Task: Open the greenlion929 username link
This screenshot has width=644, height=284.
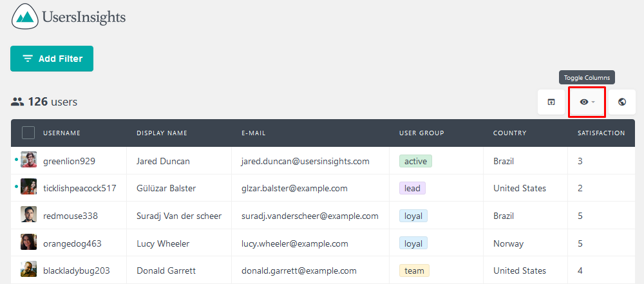Action: point(69,161)
